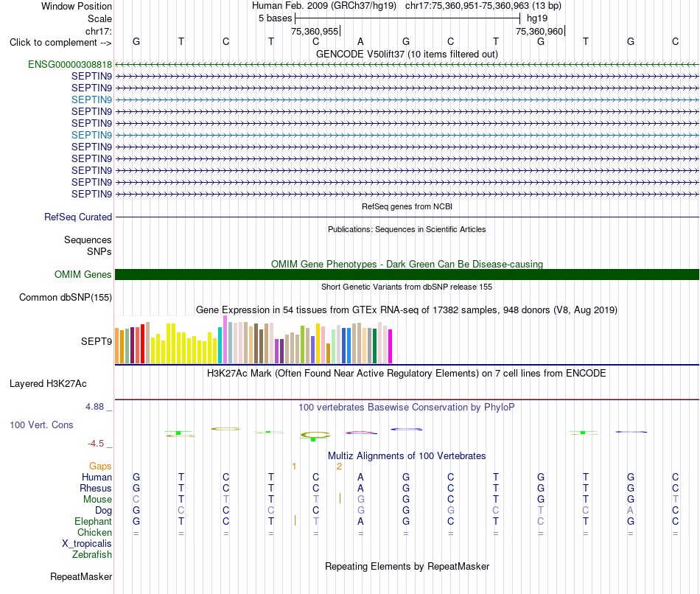Click the '5 bases' scale label

click(x=275, y=18)
